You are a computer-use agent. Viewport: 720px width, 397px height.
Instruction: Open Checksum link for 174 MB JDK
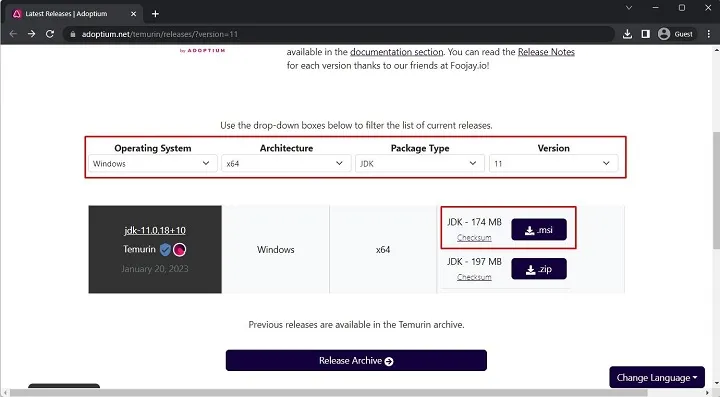474,238
